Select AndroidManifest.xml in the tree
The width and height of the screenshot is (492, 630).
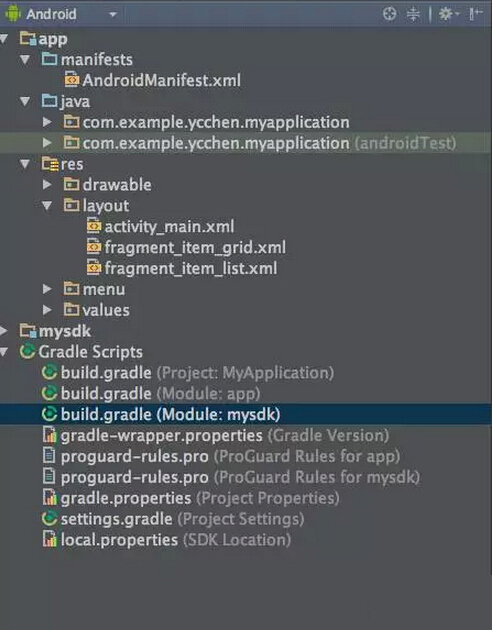(161, 80)
